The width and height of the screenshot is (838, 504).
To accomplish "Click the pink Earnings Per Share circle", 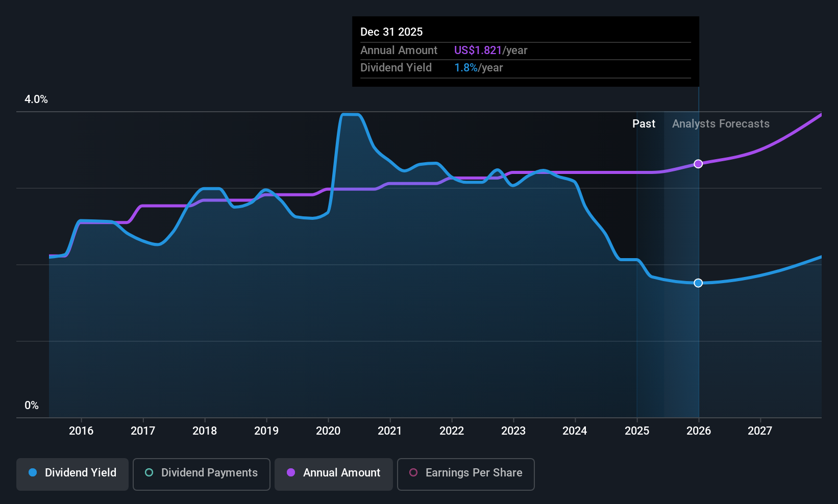I will 413,472.
